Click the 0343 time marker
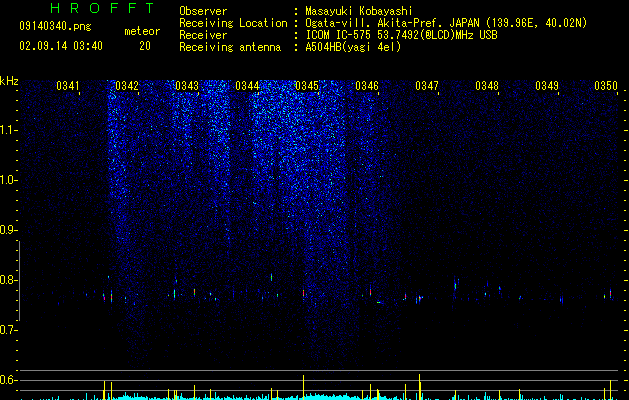The height and width of the screenshot is (400, 629). coord(187,85)
